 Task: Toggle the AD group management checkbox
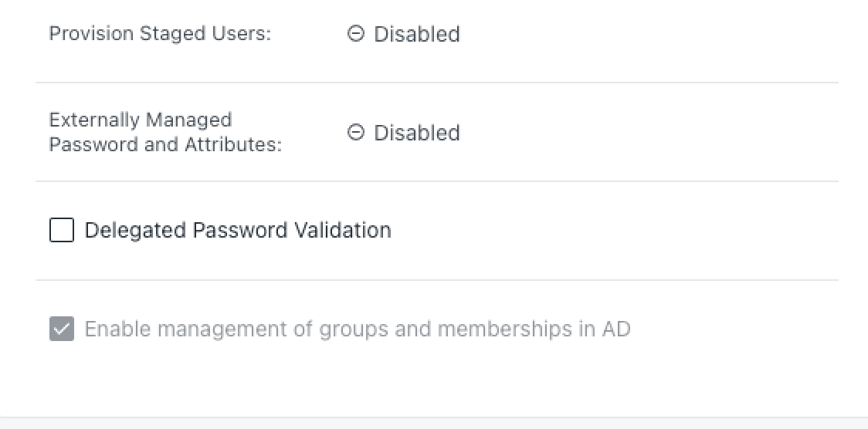62,329
